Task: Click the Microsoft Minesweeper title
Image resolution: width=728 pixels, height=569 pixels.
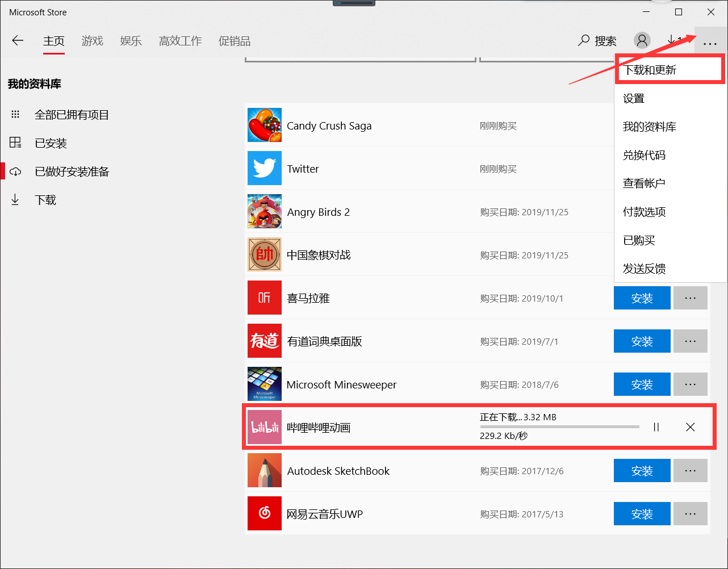Action: (341, 384)
